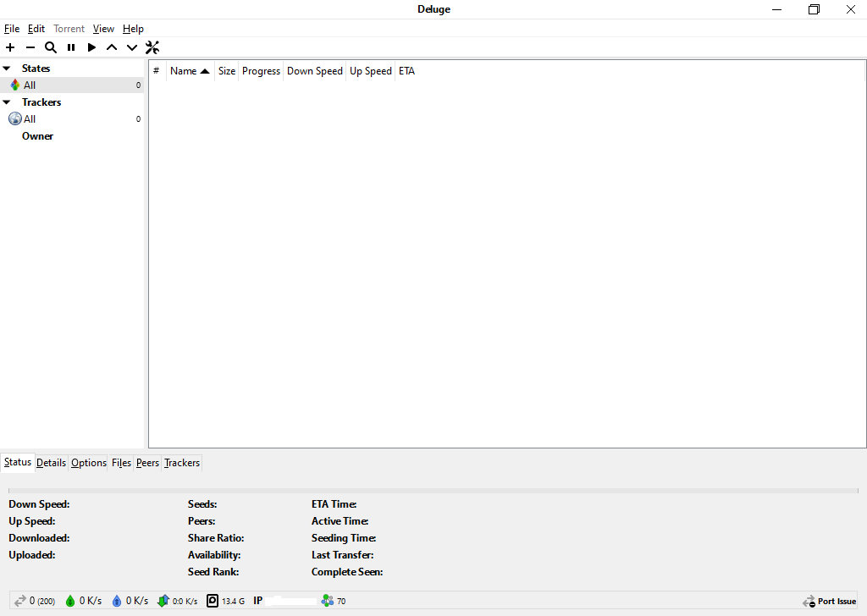867x616 pixels.
Task: Minimize the Deluge window
Action: [x=777, y=9]
